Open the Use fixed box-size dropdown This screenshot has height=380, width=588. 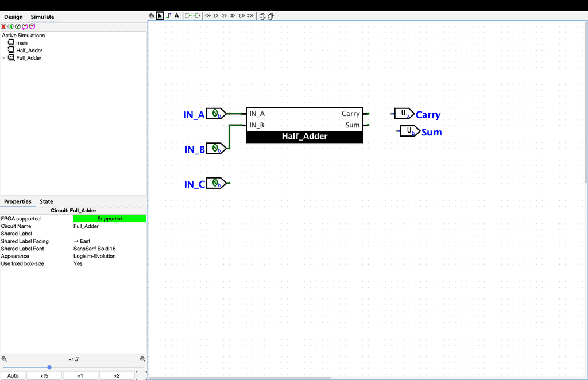click(x=109, y=263)
